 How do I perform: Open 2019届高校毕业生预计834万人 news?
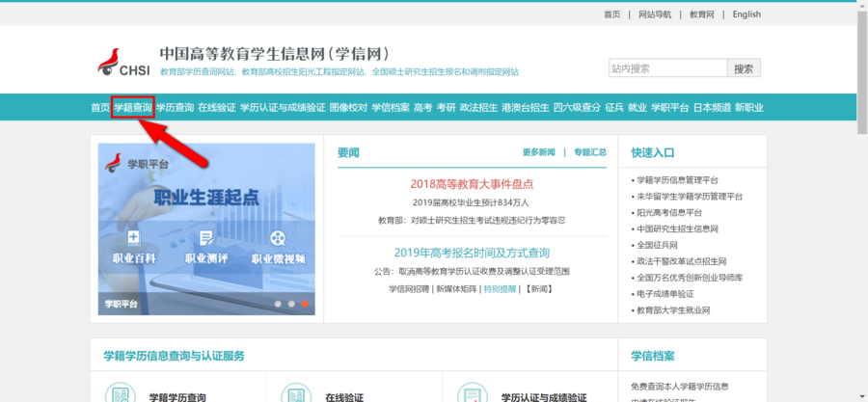(471, 202)
